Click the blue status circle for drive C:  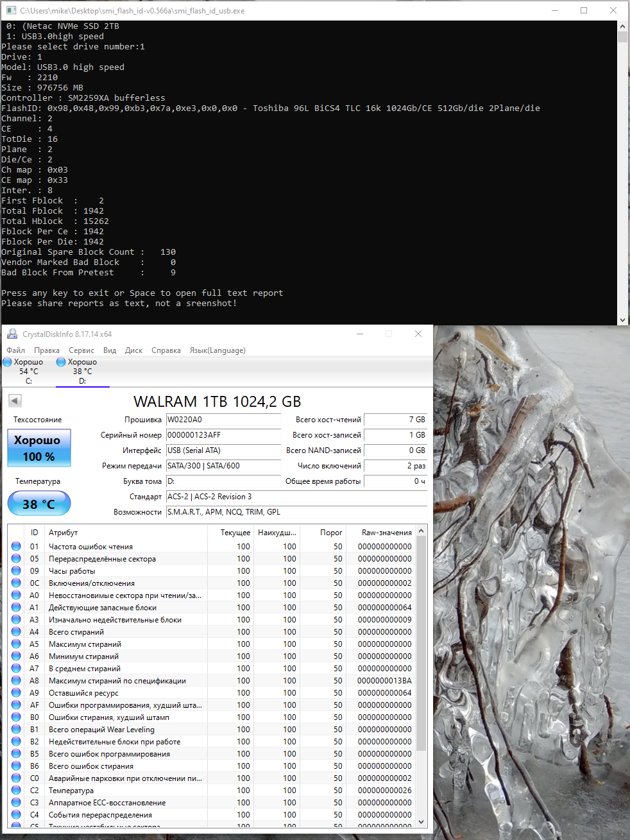(7, 362)
